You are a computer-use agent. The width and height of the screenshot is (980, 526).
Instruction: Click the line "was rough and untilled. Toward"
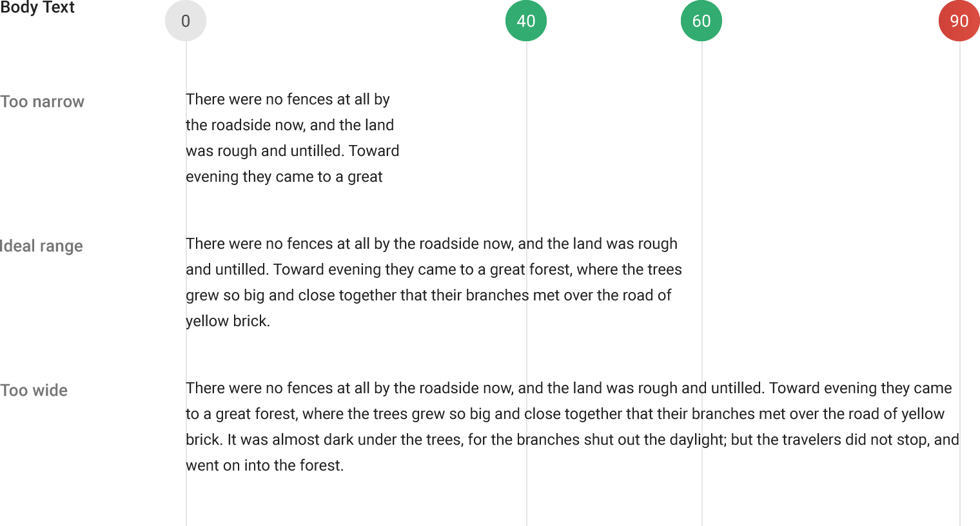pos(292,151)
